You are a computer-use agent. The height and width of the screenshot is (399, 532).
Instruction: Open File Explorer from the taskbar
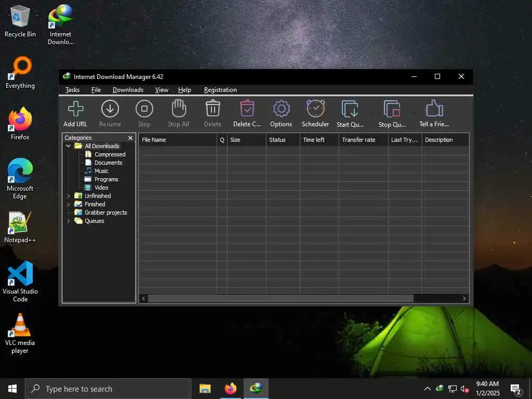pos(205,389)
